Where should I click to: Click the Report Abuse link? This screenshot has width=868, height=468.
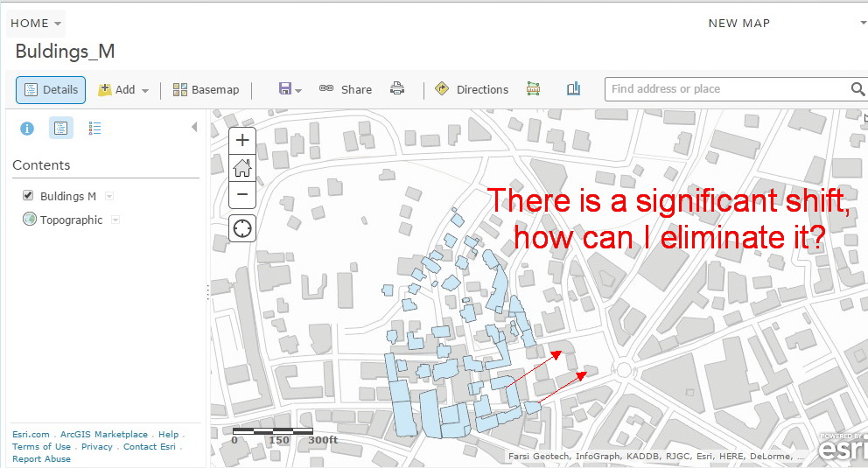(41, 458)
